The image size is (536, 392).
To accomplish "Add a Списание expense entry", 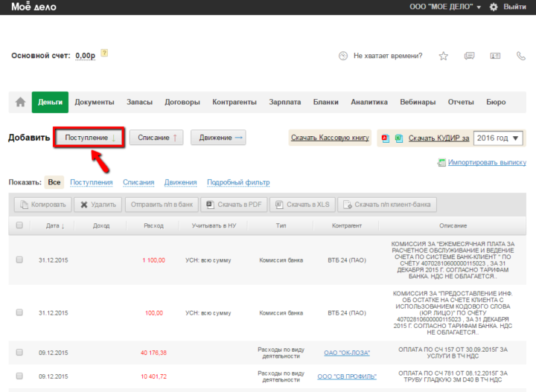I will 156,138.
